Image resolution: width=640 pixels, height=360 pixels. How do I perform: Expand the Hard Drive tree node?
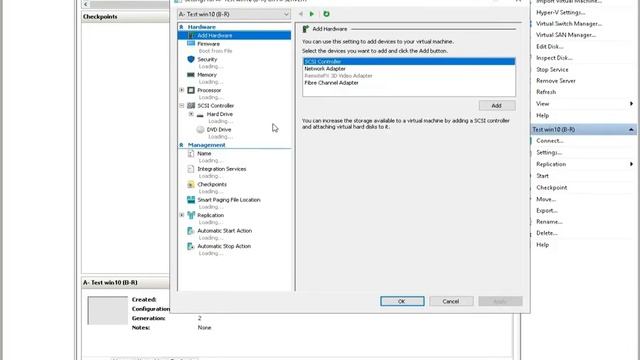191,114
